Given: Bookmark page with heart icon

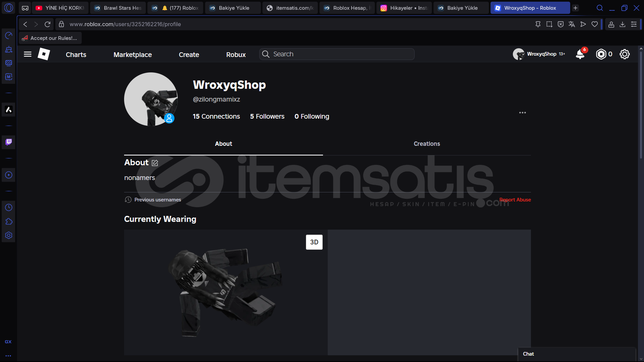Looking at the screenshot, I should [595, 24].
